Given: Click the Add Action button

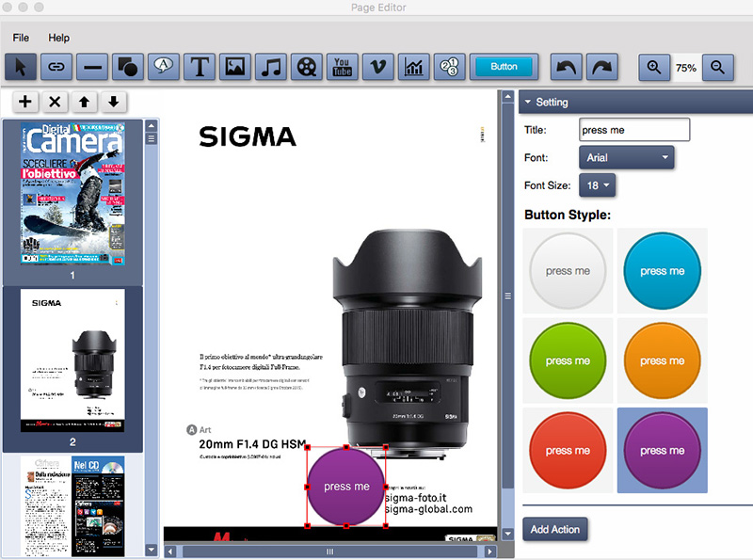Looking at the screenshot, I should coord(555,529).
